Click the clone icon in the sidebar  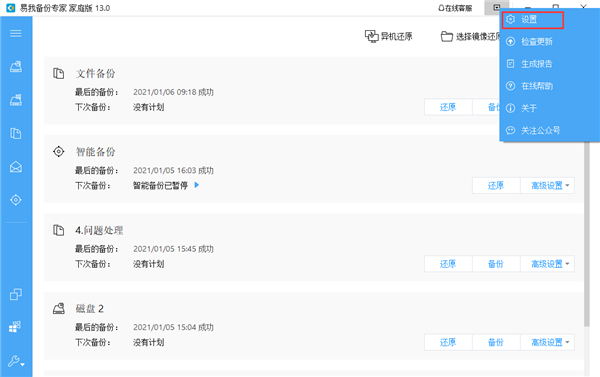coord(16,294)
